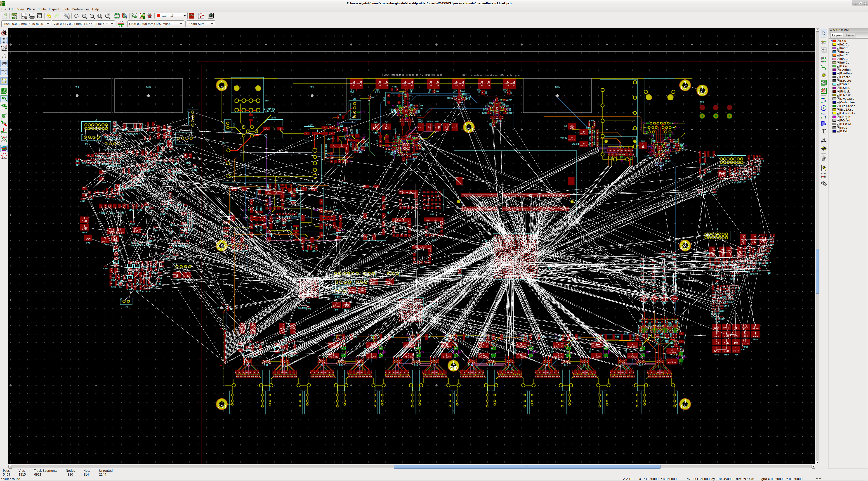Click the B.Cu green color swatch
The height and width of the screenshot is (481, 868).
[x=834, y=66]
